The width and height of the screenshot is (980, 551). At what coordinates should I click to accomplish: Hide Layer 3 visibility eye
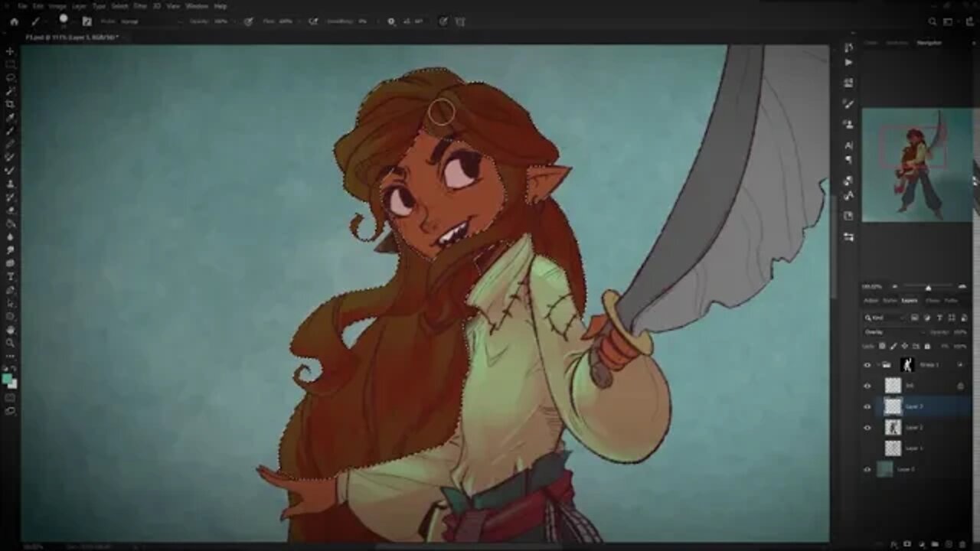point(867,406)
